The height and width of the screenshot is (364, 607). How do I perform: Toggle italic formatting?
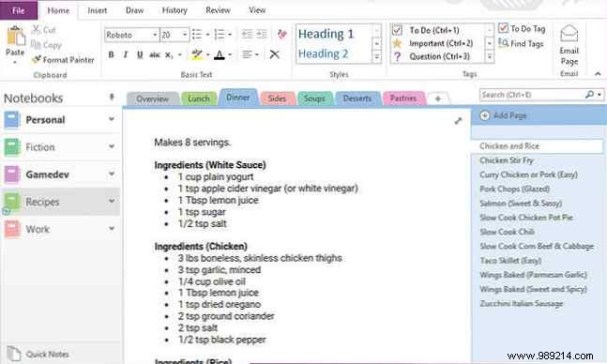coord(126,54)
